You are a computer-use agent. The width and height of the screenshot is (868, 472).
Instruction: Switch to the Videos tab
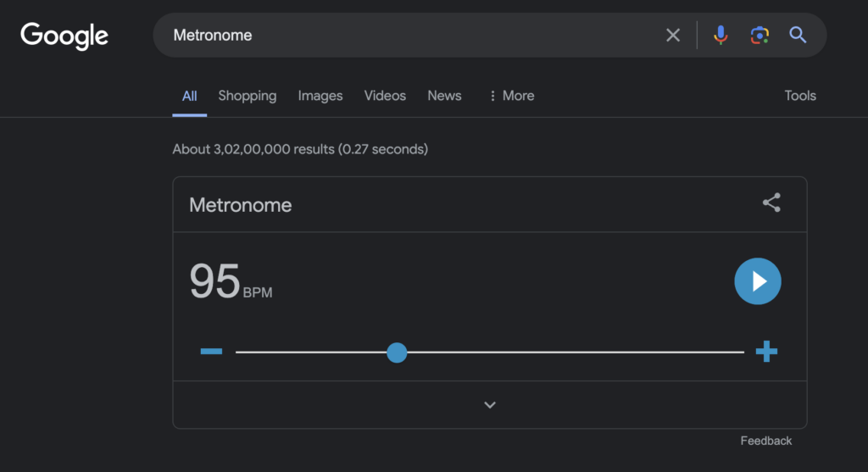(385, 96)
